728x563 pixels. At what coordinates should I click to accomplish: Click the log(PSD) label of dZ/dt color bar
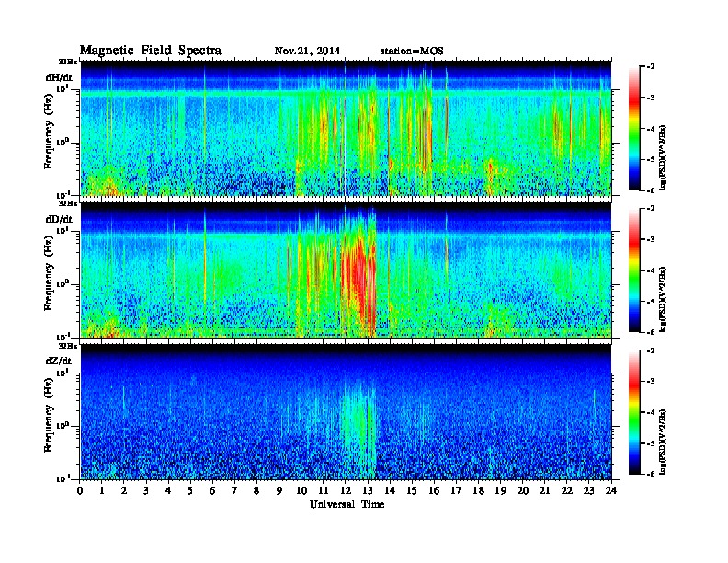pos(663,441)
